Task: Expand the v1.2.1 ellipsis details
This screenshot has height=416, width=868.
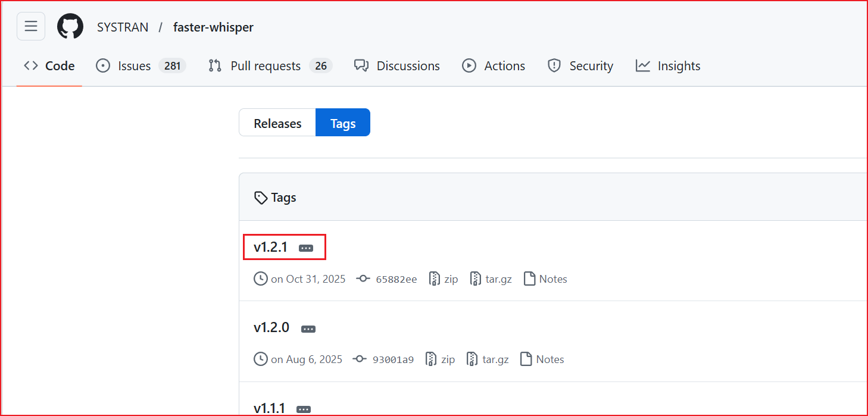Action: 306,248
